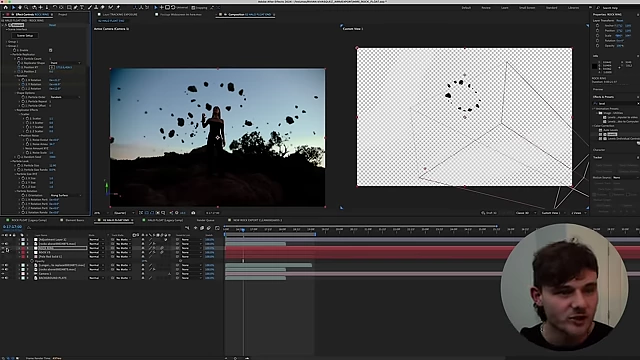This screenshot has height=360, width=640.
Task: Toggle visibility of ROCK RING layer
Action: point(2,248)
